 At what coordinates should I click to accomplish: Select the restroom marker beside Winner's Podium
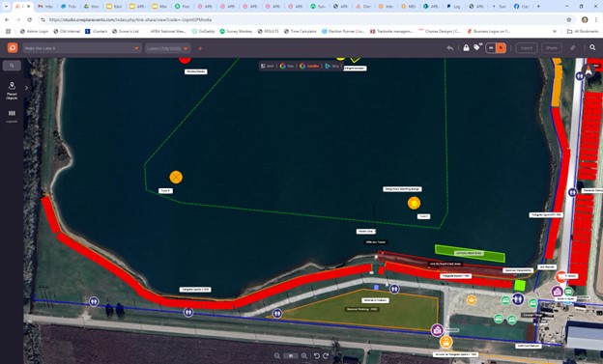click(394, 289)
